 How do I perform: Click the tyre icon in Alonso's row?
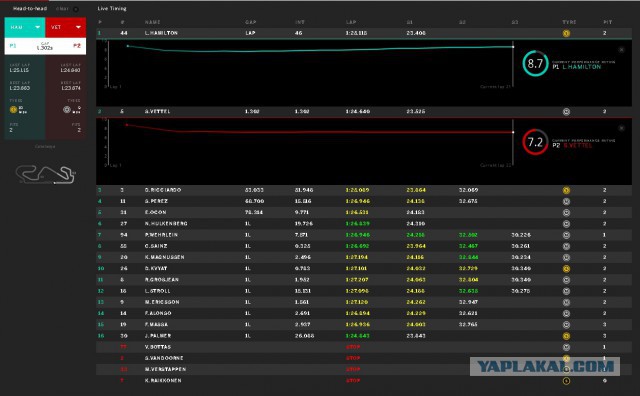pyautogui.click(x=566, y=314)
